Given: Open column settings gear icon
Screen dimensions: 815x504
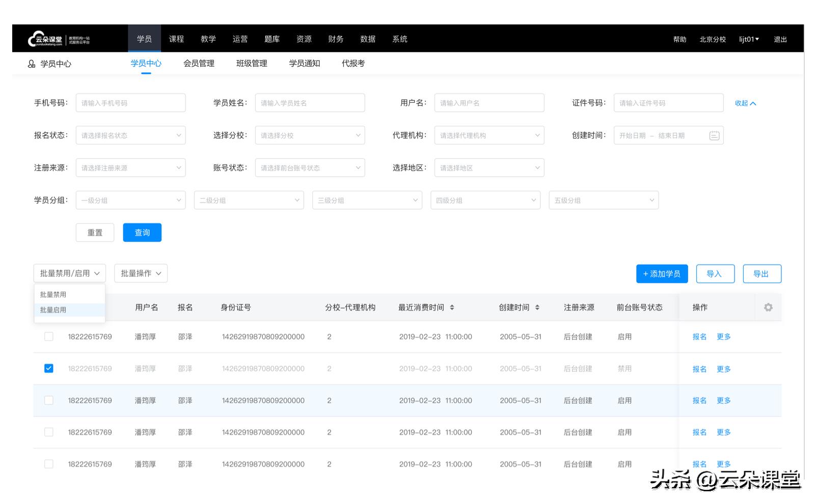Looking at the screenshot, I should point(768,307).
